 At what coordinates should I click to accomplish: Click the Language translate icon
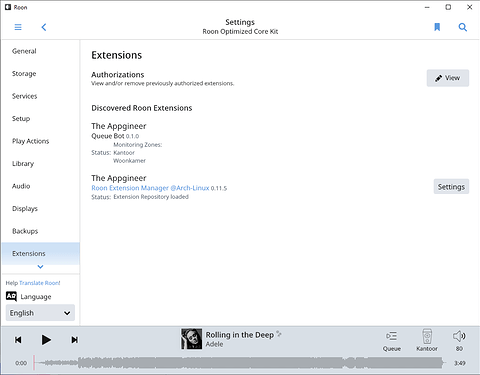(11, 296)
